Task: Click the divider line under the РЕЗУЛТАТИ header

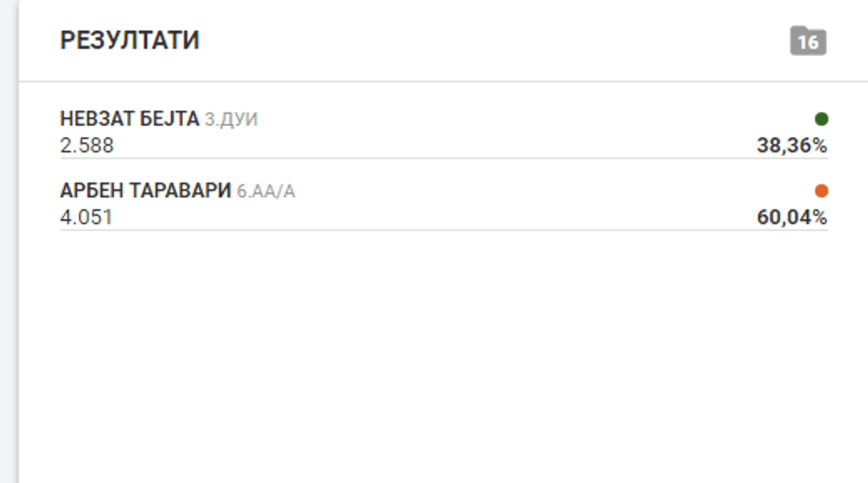Action: pyautogui.click(x=443, y=82)
